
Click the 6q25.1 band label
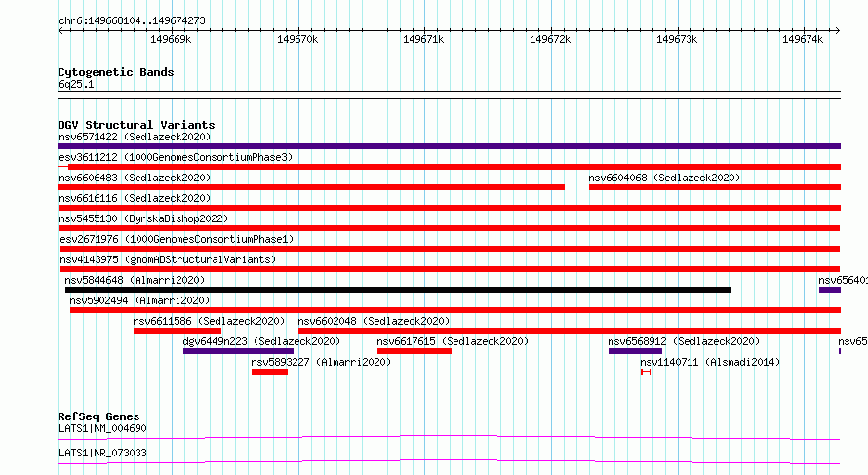76,84
